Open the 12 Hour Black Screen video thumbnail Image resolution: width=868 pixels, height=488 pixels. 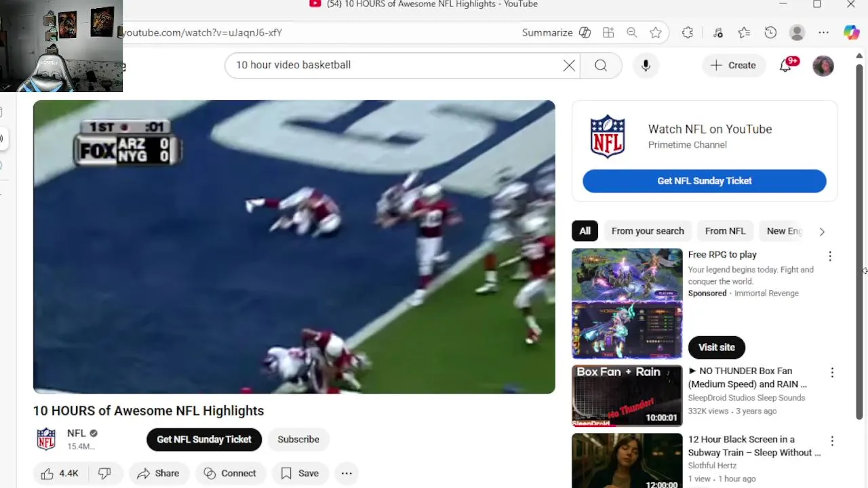pyautogui.click(x=627, y=461)
